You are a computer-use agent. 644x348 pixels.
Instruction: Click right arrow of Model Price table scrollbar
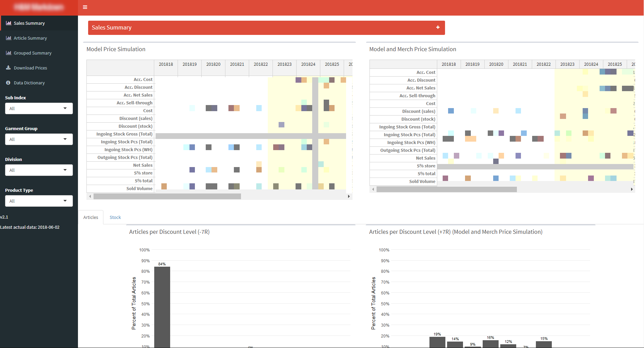(349, 196)
